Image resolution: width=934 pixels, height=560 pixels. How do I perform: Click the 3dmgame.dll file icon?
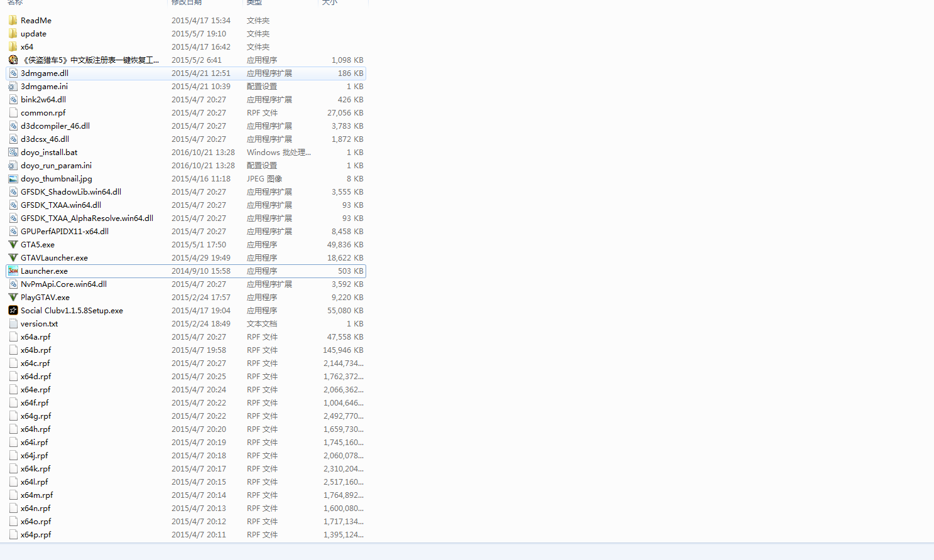[13, 73]
